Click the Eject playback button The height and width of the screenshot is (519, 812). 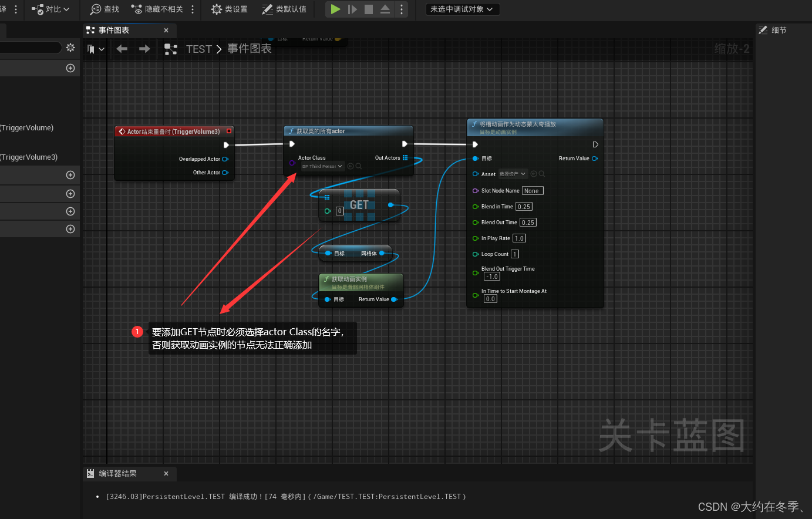point(385,9)
